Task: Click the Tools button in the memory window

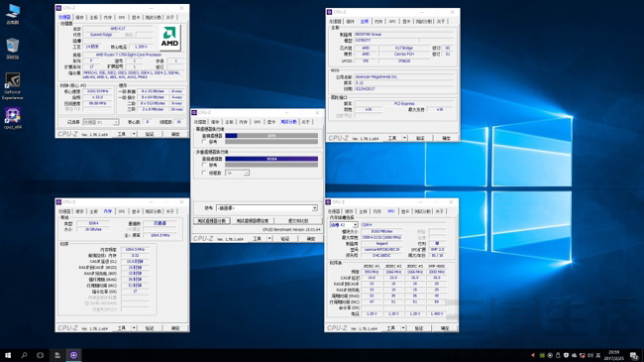Action: click(122, 328)
